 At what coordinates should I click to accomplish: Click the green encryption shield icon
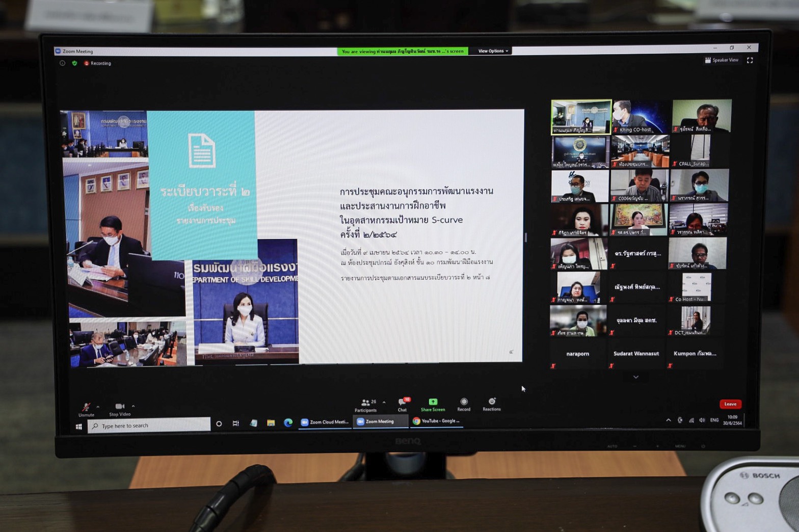[74, 63]
